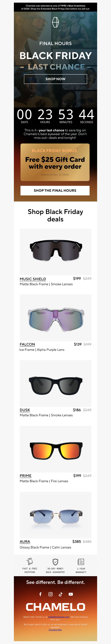111x644 pixels.
Task: Open the DUSK product link
Action: click(x=25, y=410)
